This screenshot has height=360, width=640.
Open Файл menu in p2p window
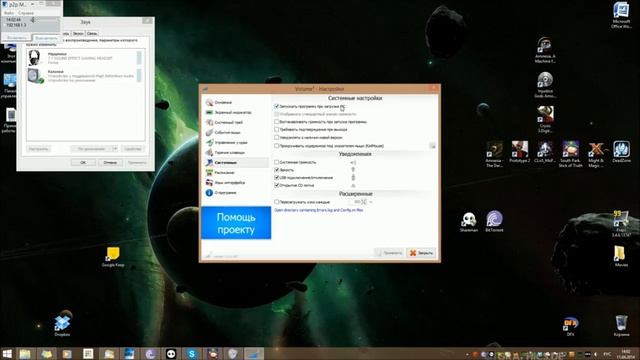point(9,13)
